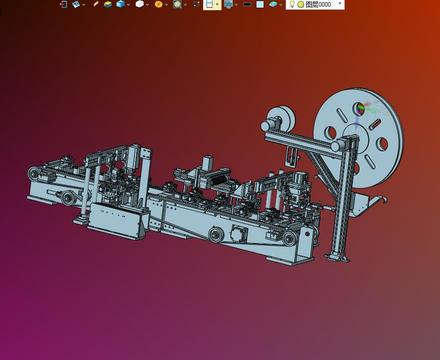This screenshot has width=440, height=360.
Task: Open the split-window view dropdown arrow
Action: [x=218, y=5]
